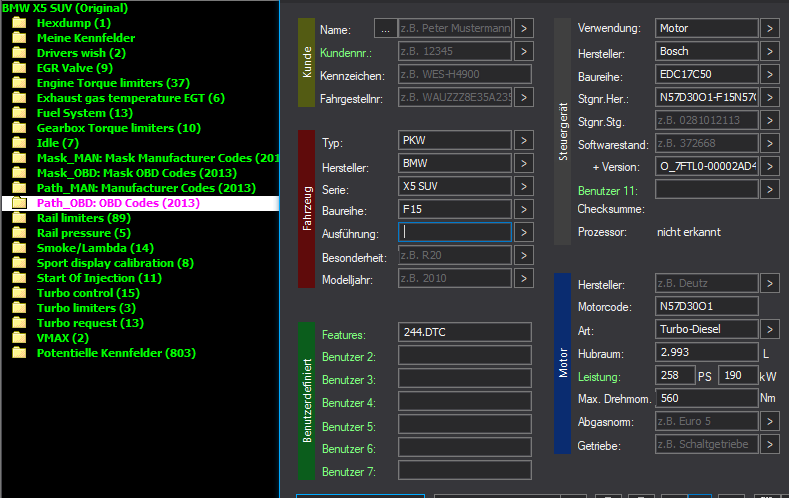789x498 pixels.
Task: Open the Modelljahr field arrow
Action: point(524,278)
